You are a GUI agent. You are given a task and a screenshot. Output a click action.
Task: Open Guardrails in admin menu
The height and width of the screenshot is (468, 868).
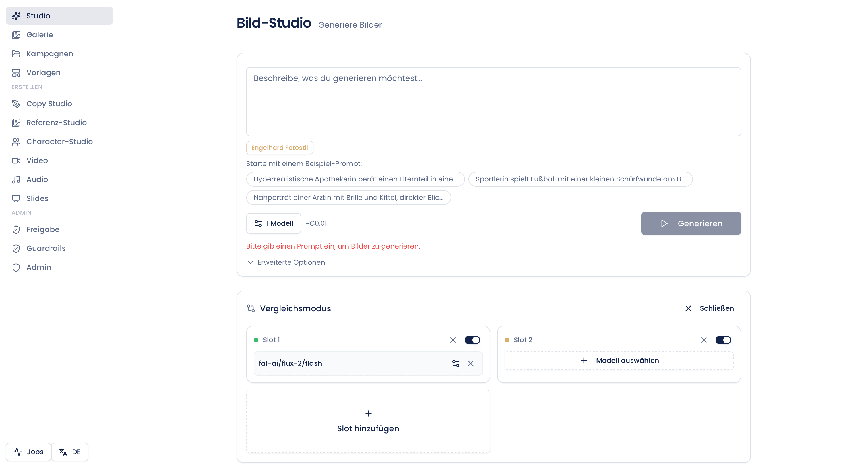tap(59, 248)
